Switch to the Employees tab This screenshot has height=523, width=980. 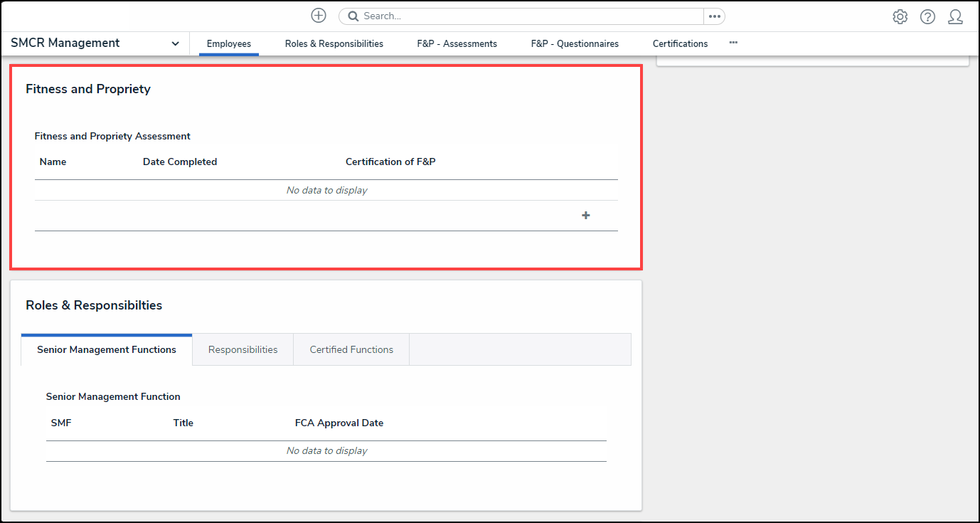click(x=229, y=43)
